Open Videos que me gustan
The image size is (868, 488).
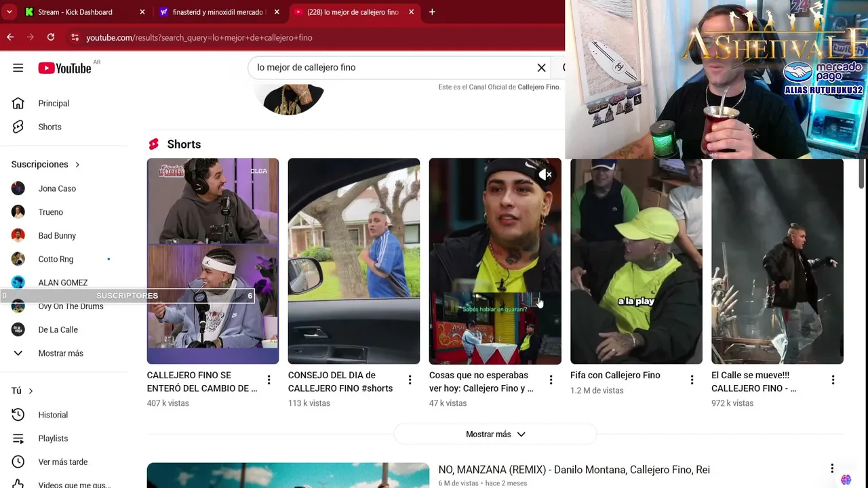click(74, 485)
